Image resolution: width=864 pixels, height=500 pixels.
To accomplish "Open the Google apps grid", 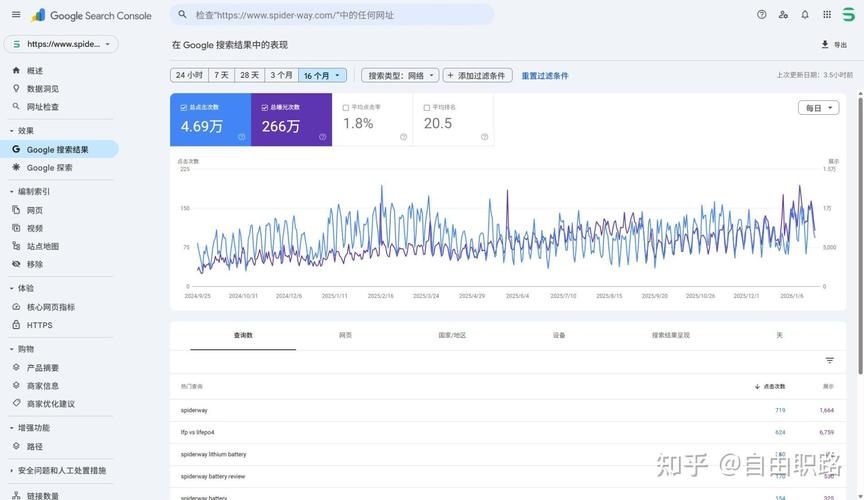I will tap(827, 15).
